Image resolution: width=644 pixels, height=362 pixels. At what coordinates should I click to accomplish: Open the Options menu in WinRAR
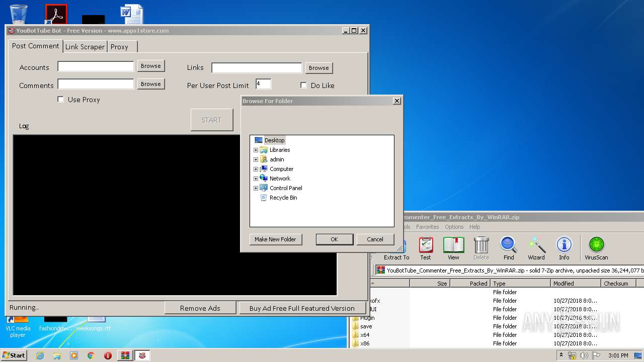[x=454, y=227]
